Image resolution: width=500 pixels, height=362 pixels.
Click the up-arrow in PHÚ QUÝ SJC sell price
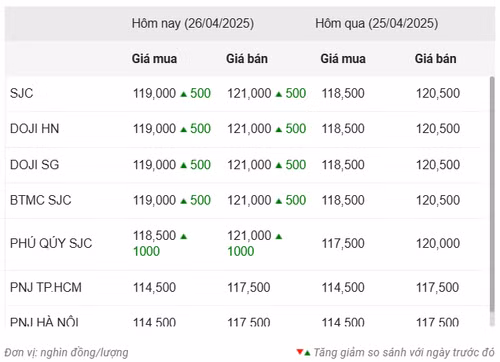tap(279, 237)
